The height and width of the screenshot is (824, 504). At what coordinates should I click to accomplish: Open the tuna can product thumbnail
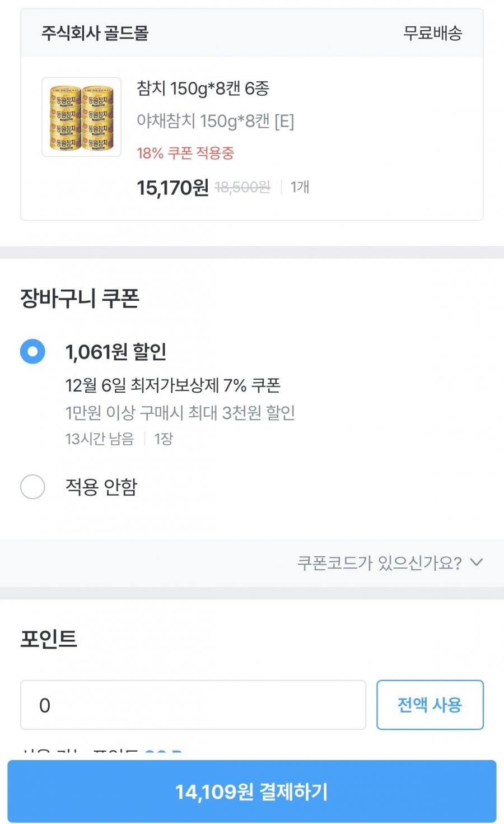[81, 117]
